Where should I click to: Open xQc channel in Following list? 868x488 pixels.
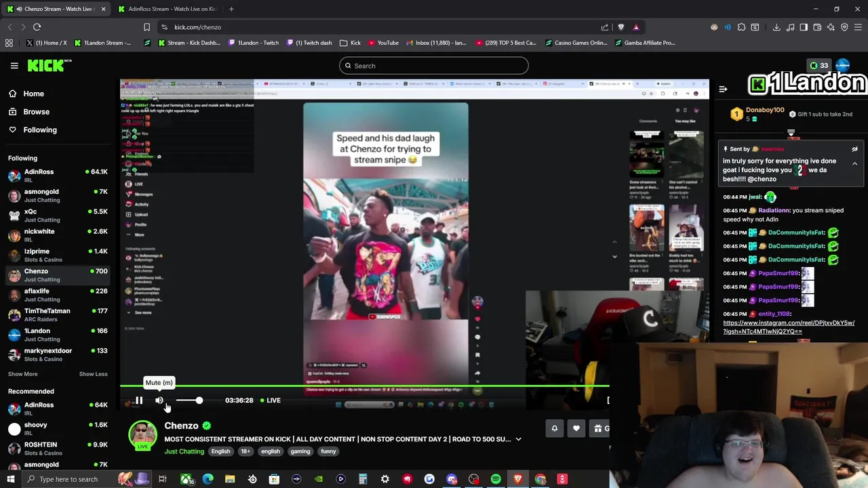tap(57, 216)
